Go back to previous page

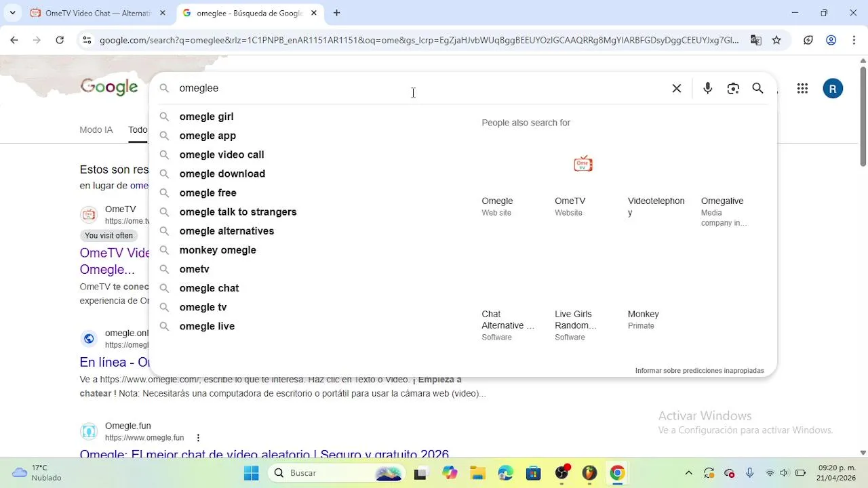tap(14, 40)
